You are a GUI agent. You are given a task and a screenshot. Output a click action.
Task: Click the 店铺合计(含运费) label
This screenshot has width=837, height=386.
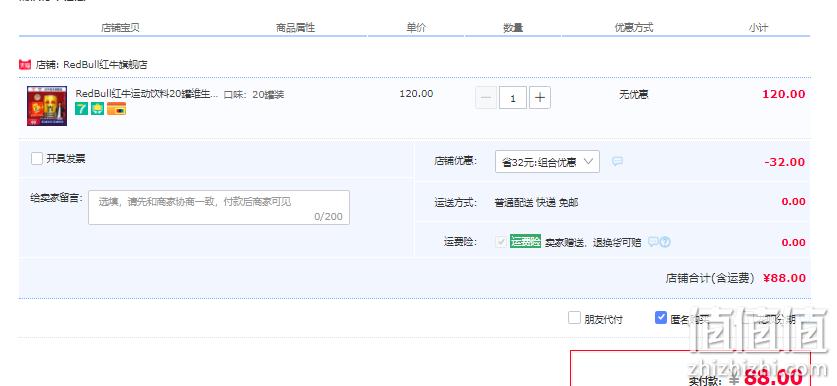point(710,278)
